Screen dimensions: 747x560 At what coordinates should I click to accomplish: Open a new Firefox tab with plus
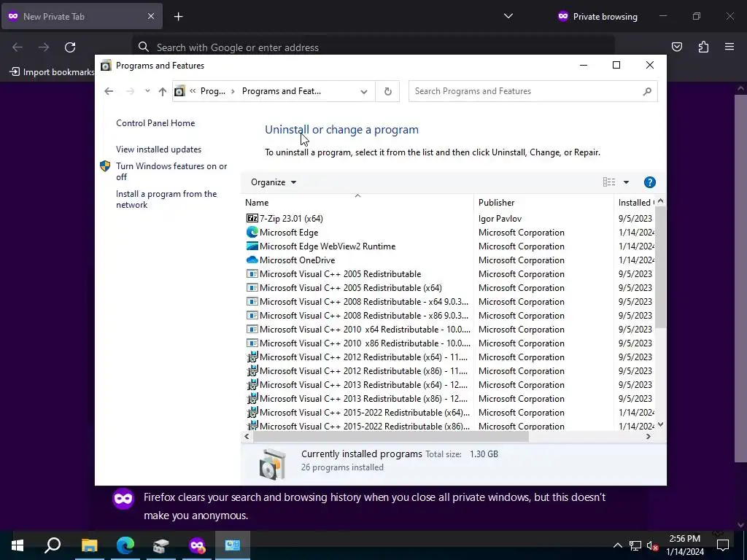[178, 17]
